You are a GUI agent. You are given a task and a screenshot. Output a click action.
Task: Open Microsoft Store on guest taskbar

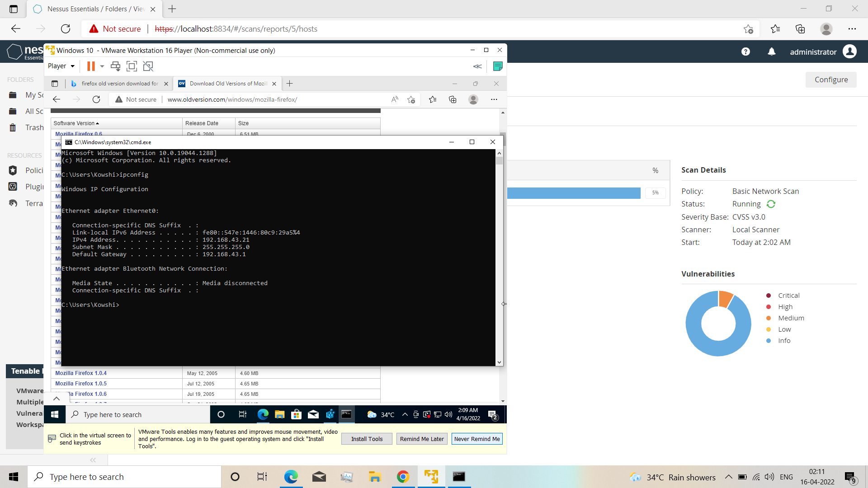[296, 414]
